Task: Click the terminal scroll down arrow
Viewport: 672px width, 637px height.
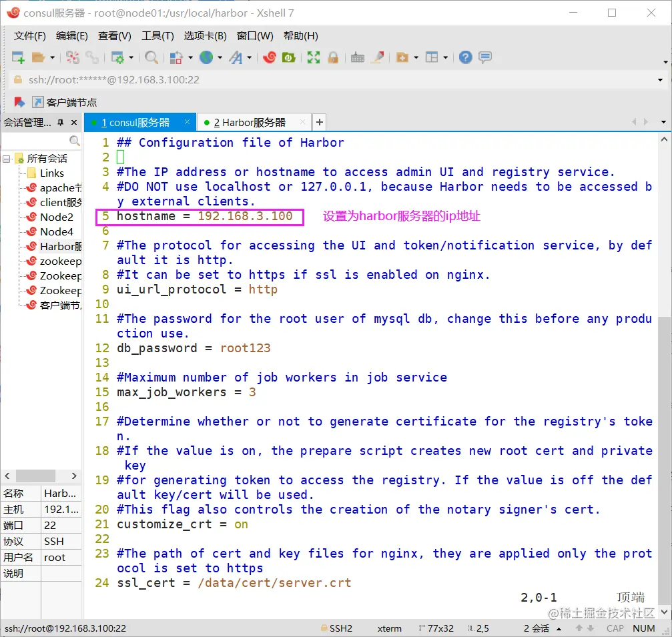Action: (x=664, y=612)
